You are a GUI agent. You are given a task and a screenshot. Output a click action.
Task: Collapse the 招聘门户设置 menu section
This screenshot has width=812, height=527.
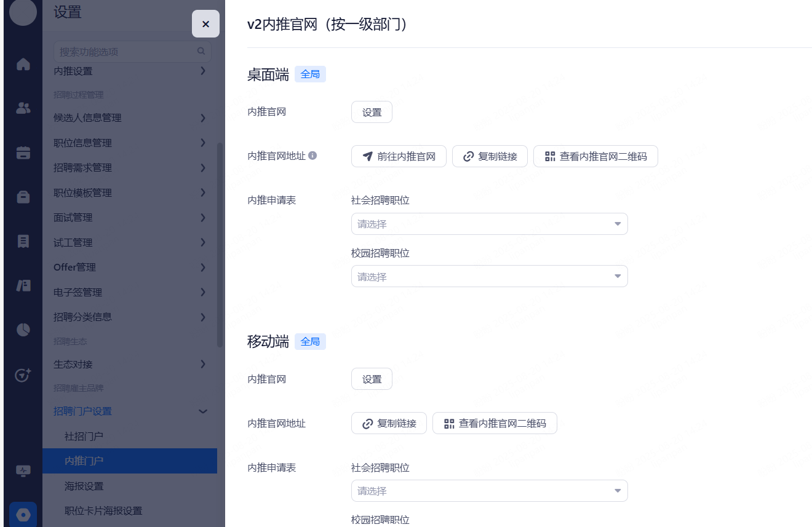(202, 411)
